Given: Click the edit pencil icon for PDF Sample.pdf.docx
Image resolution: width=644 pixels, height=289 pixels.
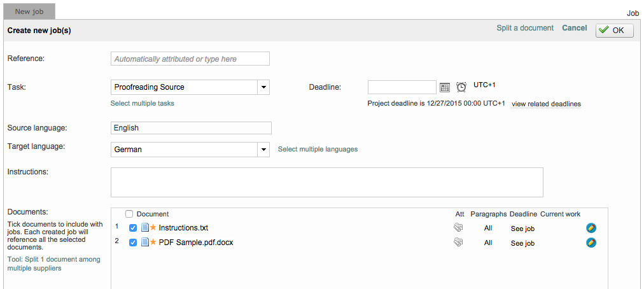Looking at the screenshot, I should tap(591, 243).
